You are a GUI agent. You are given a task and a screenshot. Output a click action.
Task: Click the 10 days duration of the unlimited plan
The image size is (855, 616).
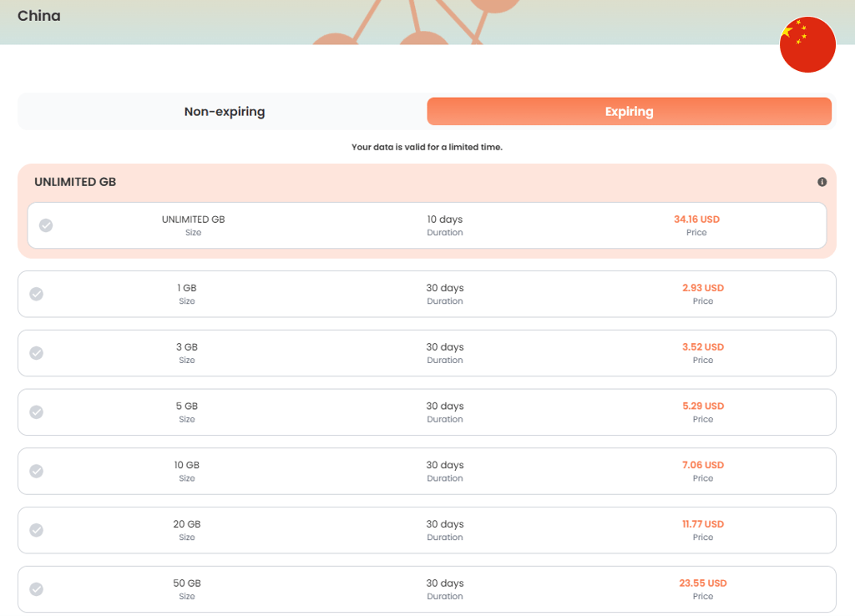(x=444, y=220)
